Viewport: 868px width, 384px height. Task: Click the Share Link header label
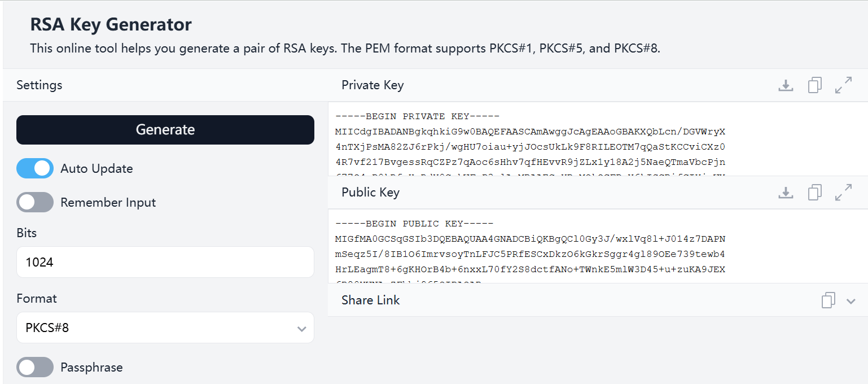pos(371,300)
